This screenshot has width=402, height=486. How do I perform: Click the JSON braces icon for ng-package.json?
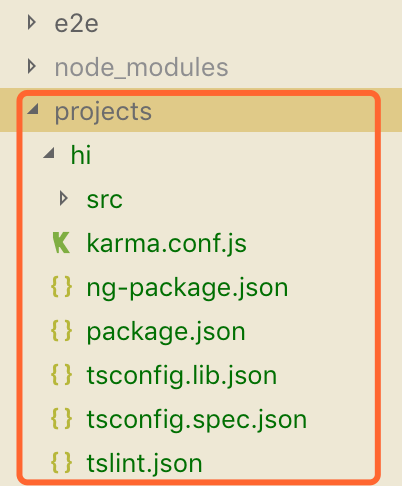click(61, 287)
